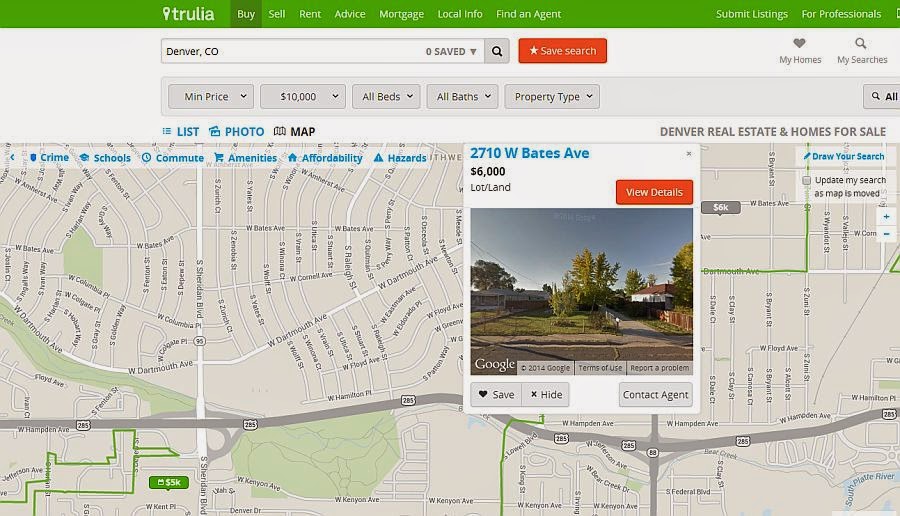Zoom in the map with plus
Image resolution: width=900 pixels, height=516 pixels.
point(886,216)
